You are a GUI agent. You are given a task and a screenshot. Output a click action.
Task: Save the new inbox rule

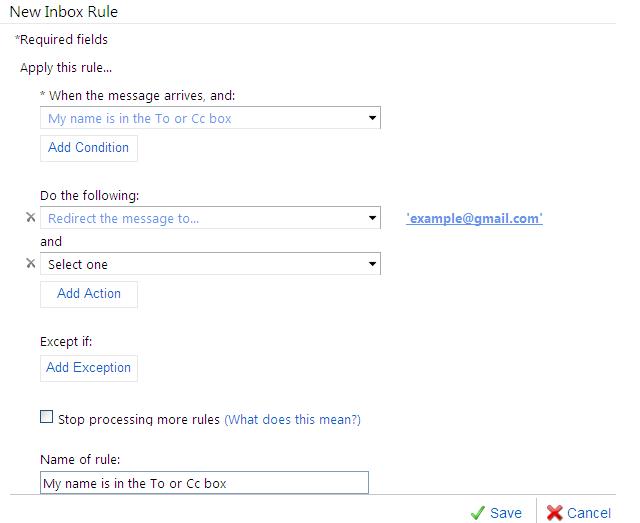click(505, 512)
